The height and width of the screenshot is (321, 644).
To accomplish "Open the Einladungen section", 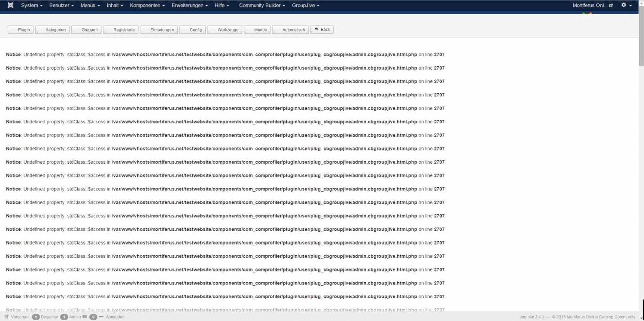I will tap(159, 30).
